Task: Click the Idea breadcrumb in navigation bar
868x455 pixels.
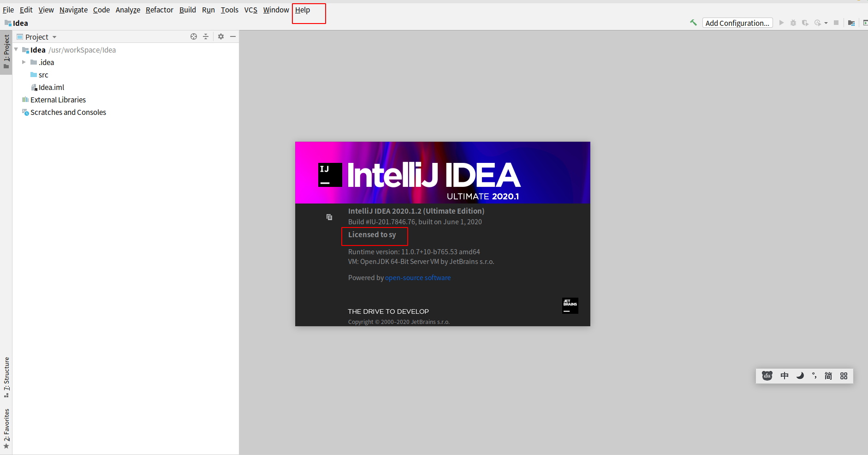Action: coord(16,23)
